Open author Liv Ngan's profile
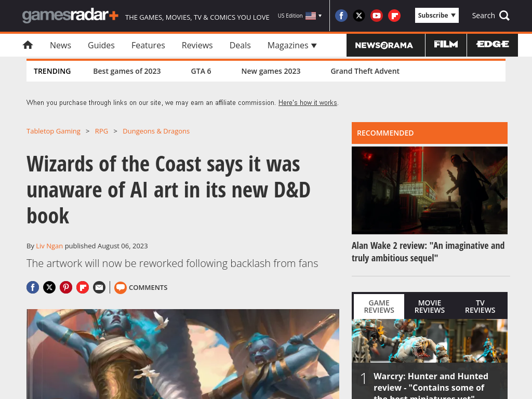Viewport: 532px width, 399px height. pyautogui.click(x=49, y=246)
